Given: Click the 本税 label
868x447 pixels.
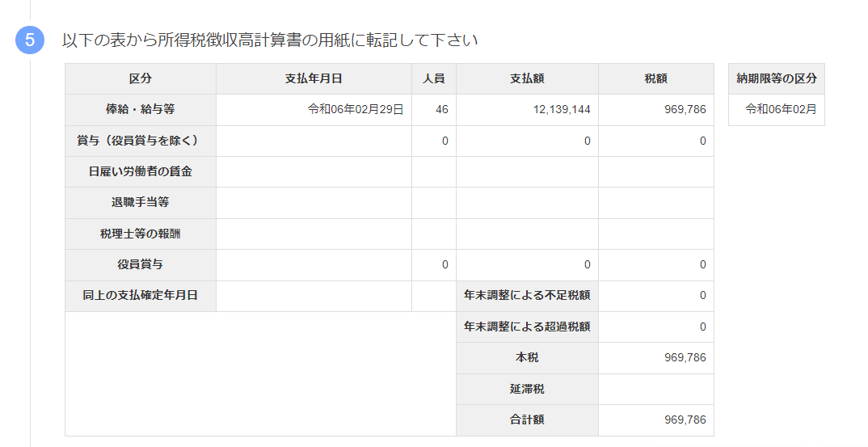Looking at the screenshot, I should [527, 358].
